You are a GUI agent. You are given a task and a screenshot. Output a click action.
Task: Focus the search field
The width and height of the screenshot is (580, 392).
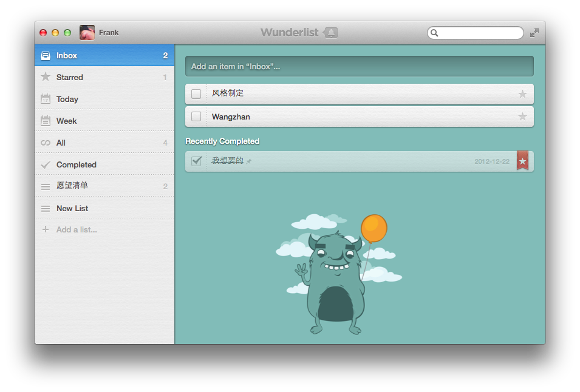tap(476, 33)
